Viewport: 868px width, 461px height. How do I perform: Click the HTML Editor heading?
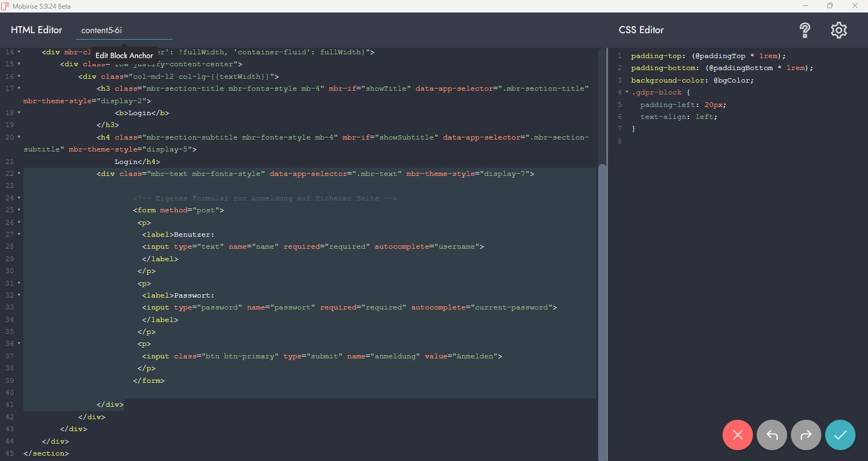[36, 30]
